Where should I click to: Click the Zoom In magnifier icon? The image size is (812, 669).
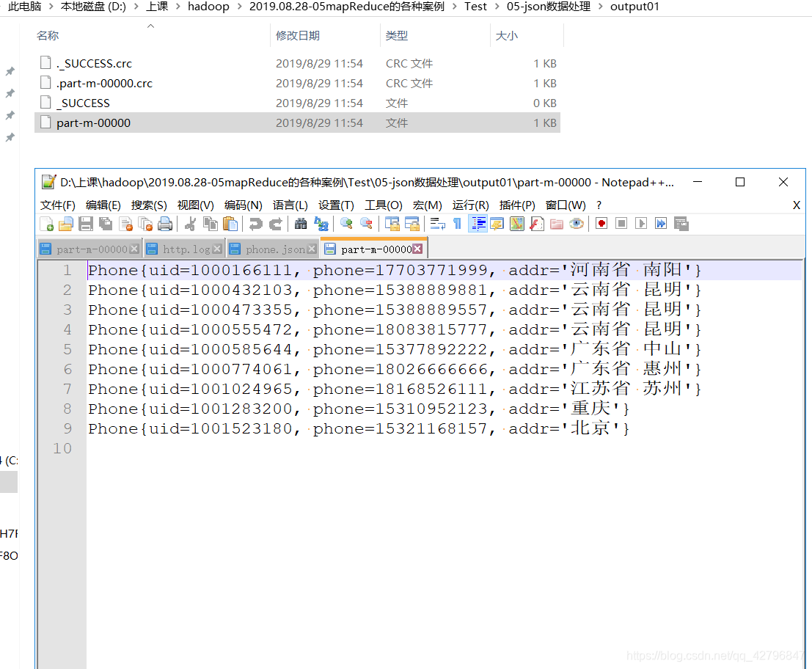(346, 224)
